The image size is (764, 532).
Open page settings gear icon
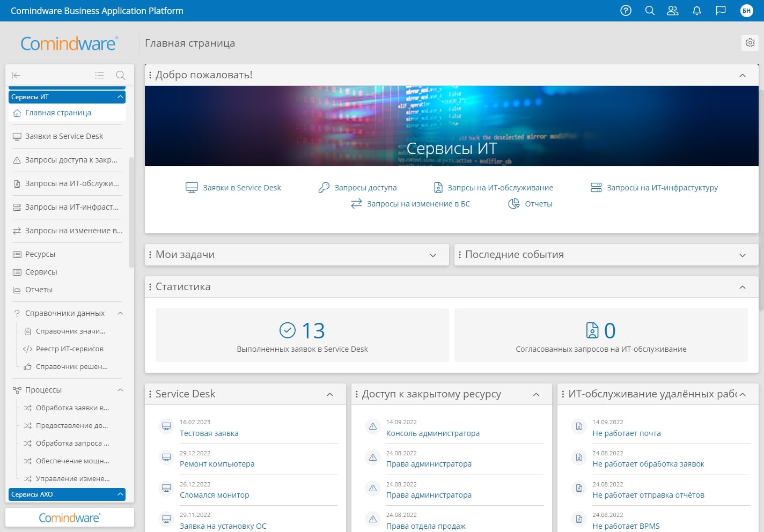[750, 43]
